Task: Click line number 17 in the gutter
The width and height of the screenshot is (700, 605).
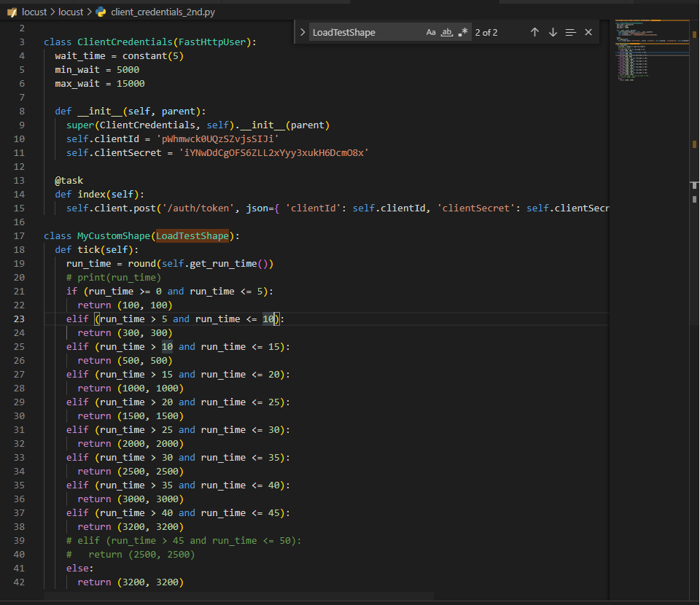Action: point(19,235)
